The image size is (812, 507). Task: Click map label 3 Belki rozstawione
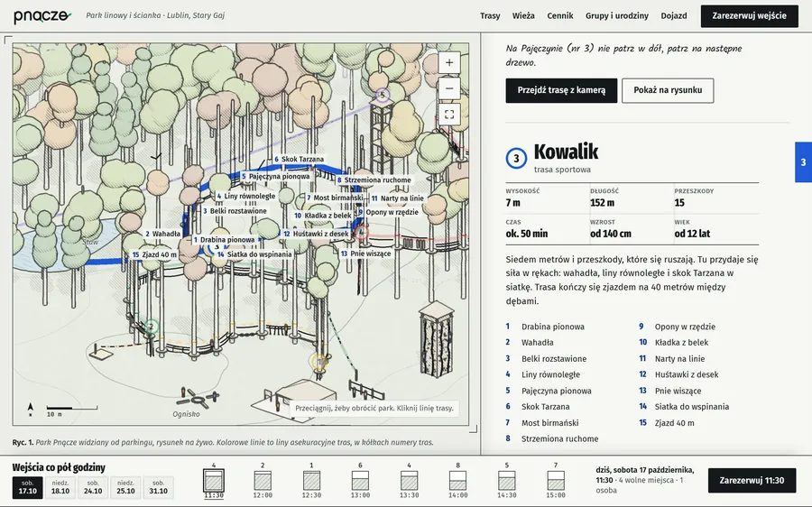(235, 211)
